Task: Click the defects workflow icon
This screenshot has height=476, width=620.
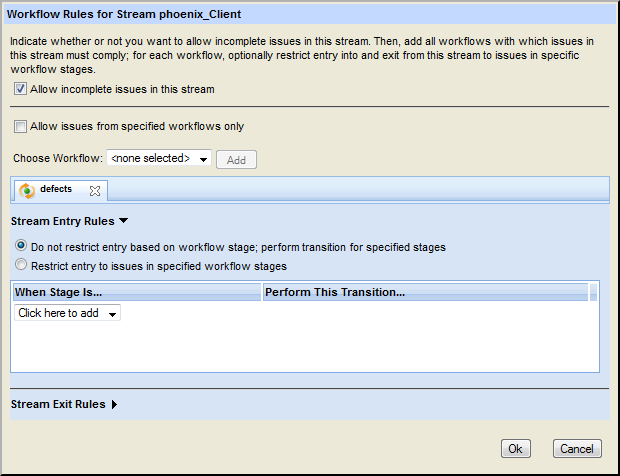Action: (x=27, y=190)
